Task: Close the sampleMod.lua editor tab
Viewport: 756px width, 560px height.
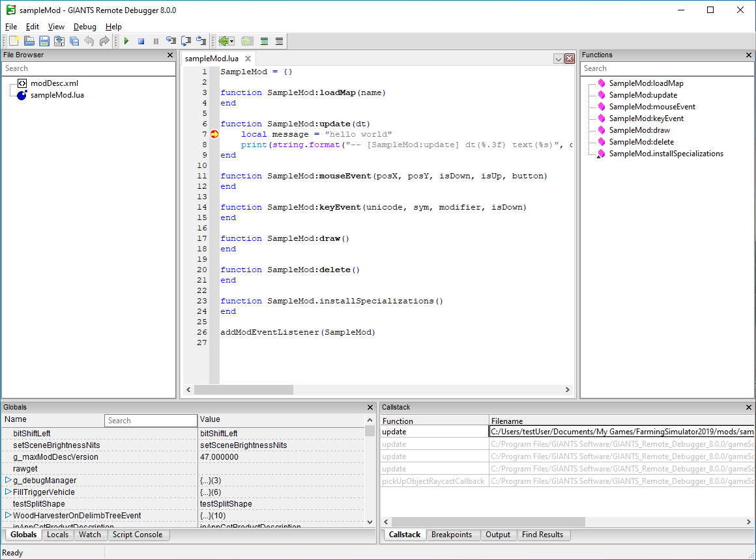Action: 248,59
